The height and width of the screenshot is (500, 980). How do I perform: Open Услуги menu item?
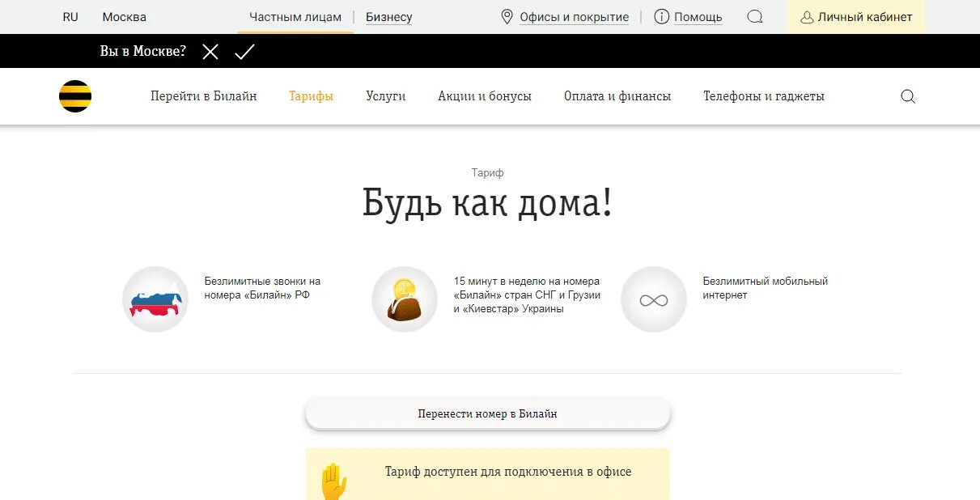[386, 96]
